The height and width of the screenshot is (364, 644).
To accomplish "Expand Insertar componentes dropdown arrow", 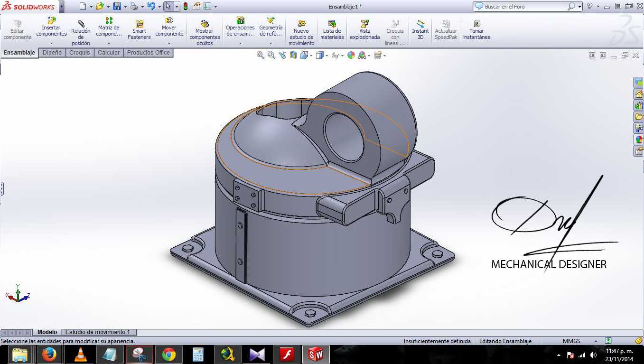I will 51,44.
